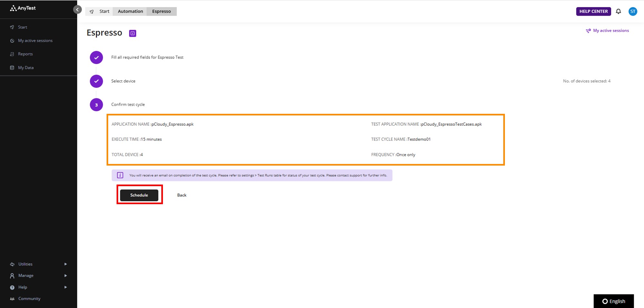Viewport: 644px width, 308px height.
Task: Click the step 3 circle
Action: pyautogui.click(x=96, y=105)
